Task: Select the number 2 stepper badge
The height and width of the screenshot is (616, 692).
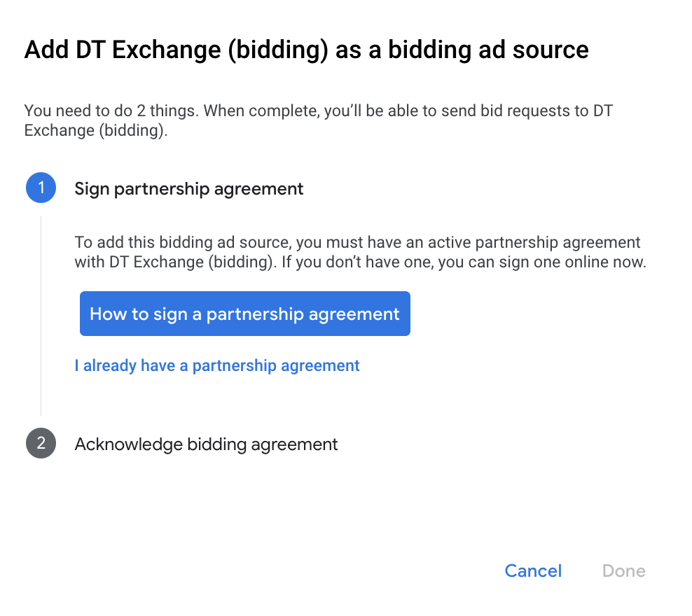Action: (x=41, y=444)
